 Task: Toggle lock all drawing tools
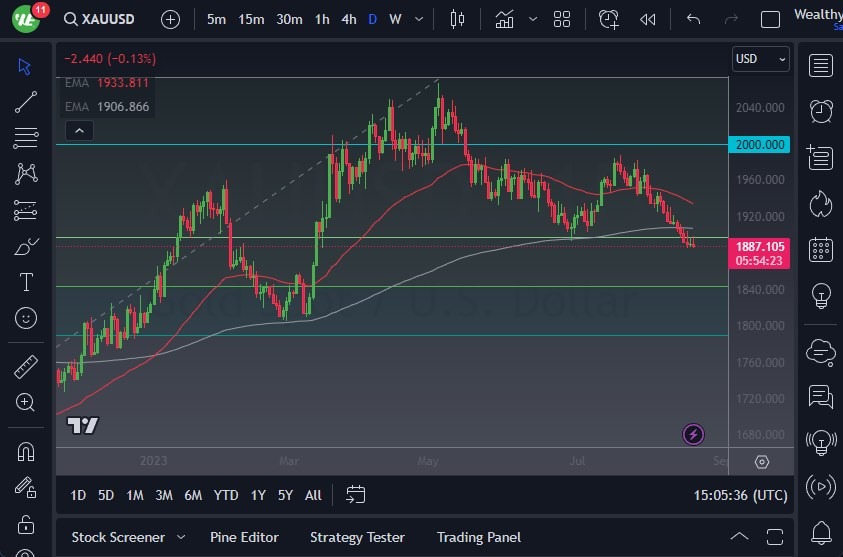[26, 524]
